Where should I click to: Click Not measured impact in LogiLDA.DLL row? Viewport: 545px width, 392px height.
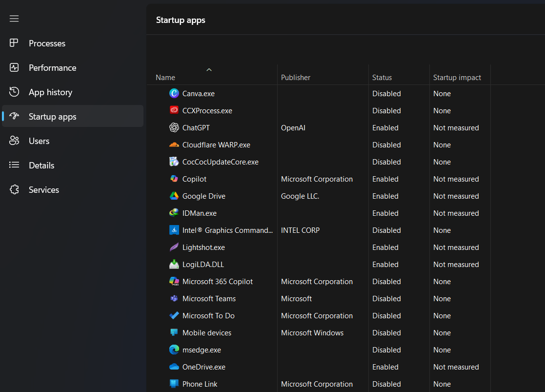[x=456, y=265]
